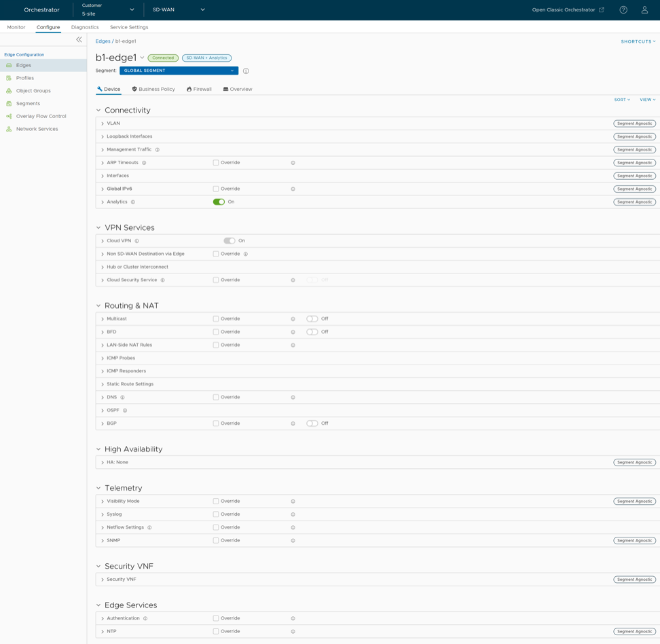Enable the ARP Timeouts Override checkbox

click(216, 163)
